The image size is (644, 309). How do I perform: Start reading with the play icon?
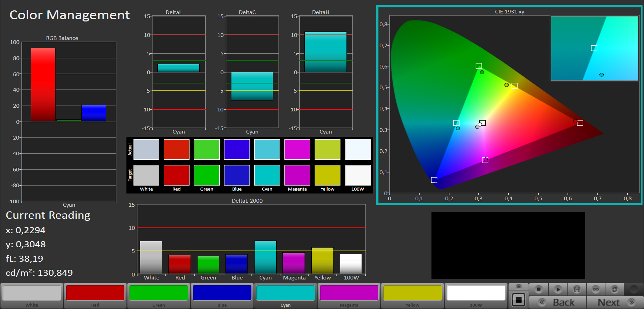coord(558,289)
